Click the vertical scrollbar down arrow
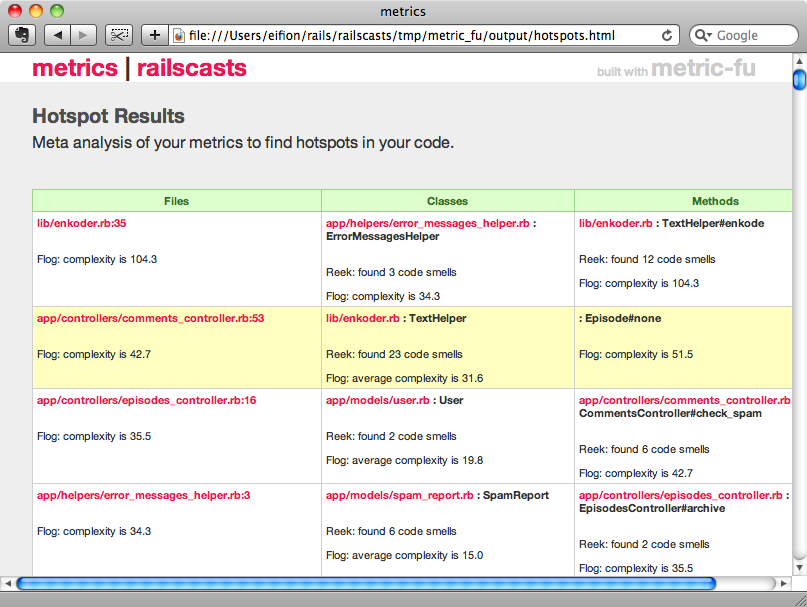This screenshot has width=807, height=607. pos(799,568)
